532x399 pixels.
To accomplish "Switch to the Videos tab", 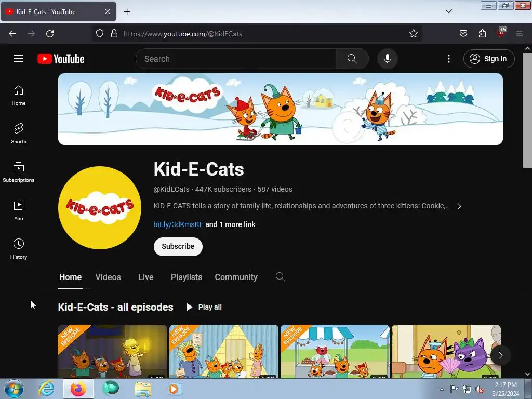I will tap(108, 277).
